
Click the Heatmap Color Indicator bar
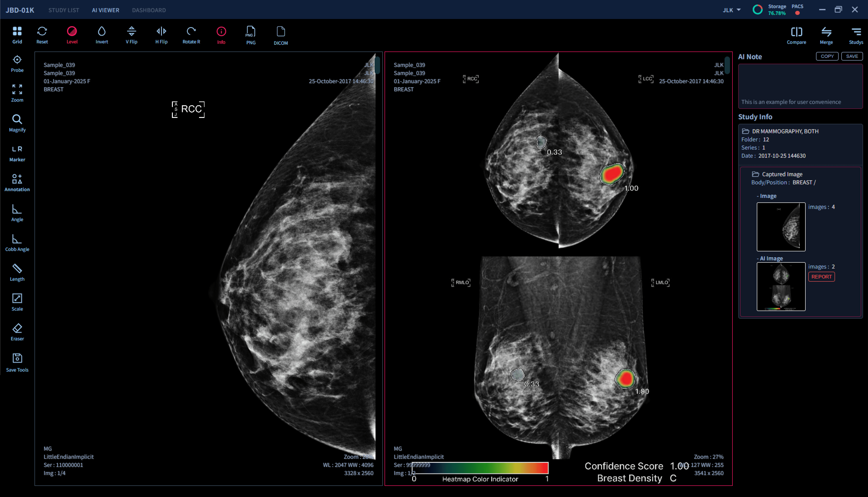tap(480, 468)
